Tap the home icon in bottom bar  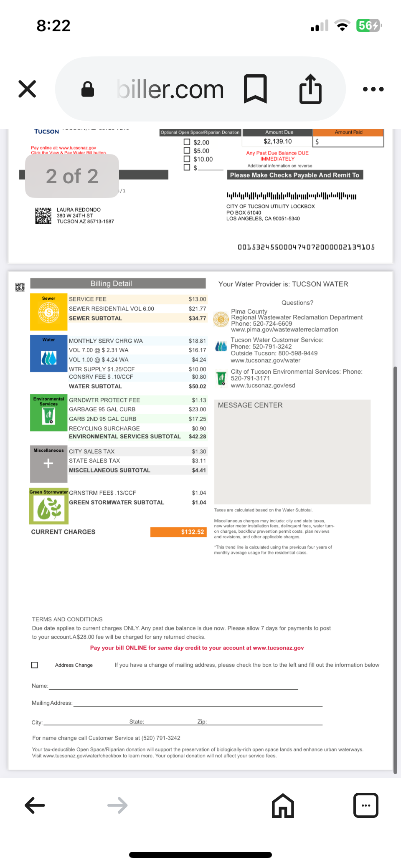283,805
